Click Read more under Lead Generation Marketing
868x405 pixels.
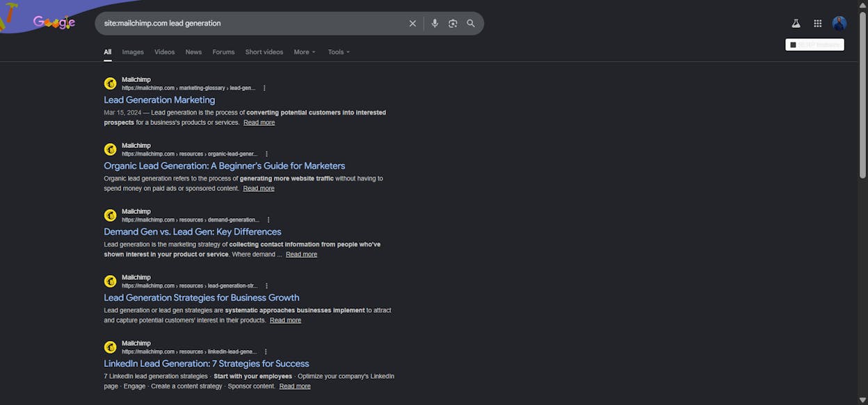tap(259, 122)
